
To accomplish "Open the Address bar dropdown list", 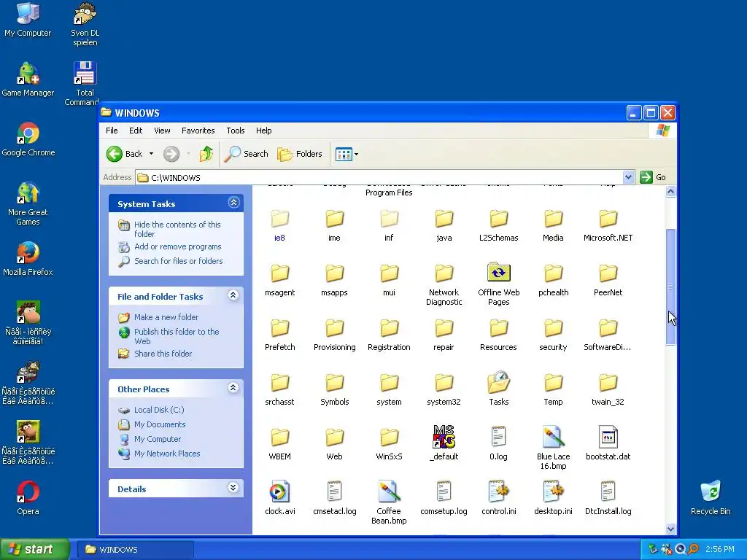I will 628,178.
